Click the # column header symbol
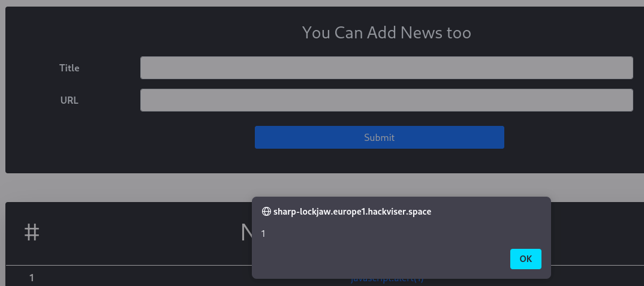Screen dimensions: 644x286 click(32, 232)
